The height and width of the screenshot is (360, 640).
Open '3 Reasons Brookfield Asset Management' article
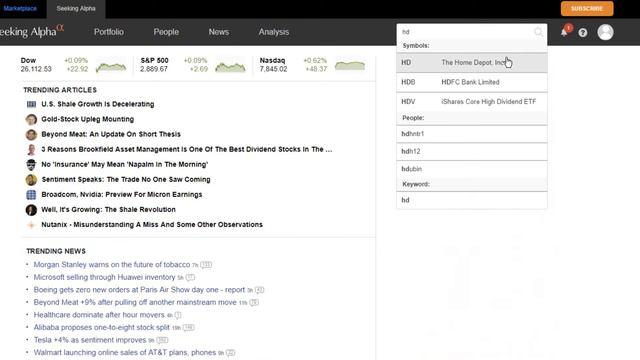coord(187,150)
